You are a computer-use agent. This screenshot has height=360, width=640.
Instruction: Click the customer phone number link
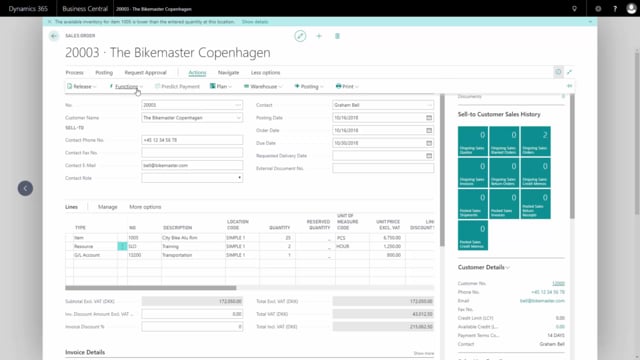548,292
